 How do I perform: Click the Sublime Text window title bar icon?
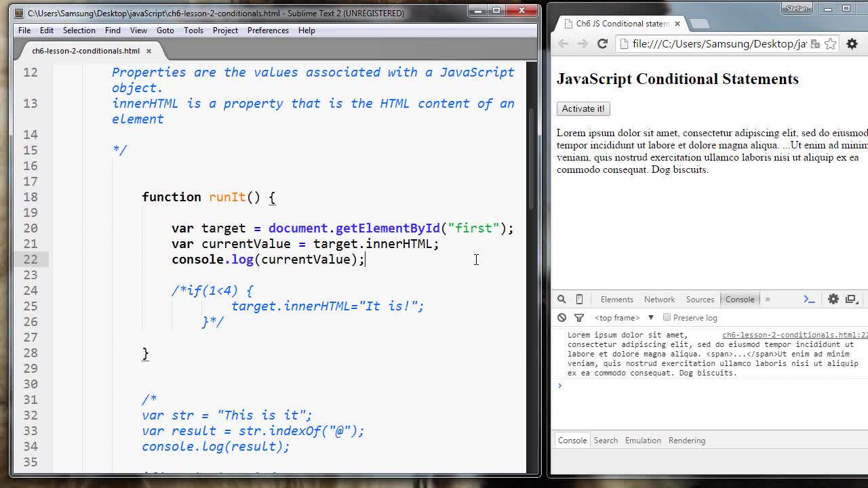click(x=18, y=13)
